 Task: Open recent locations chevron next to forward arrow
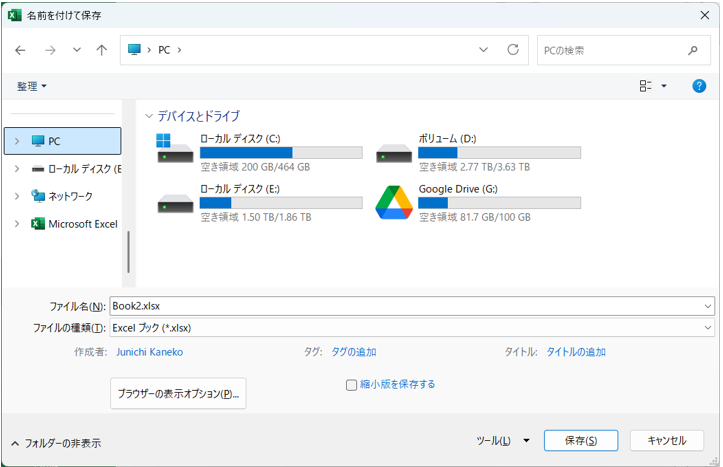[x=77, y=50]
